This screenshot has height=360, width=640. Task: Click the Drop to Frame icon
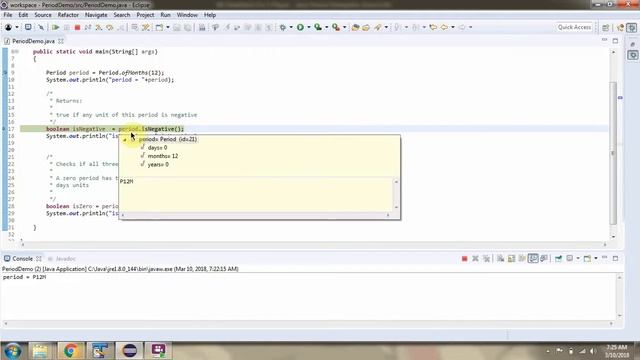134,27
